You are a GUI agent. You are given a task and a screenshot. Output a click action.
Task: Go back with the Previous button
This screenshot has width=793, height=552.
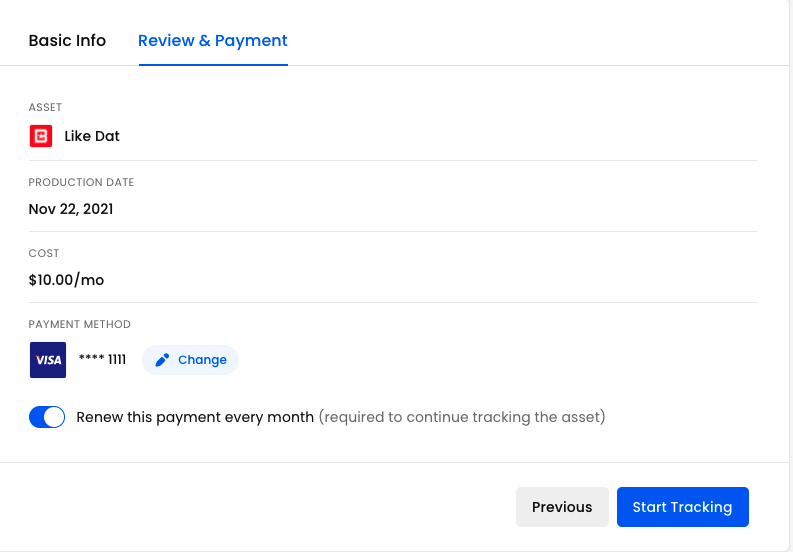click(x=562, y=507)
